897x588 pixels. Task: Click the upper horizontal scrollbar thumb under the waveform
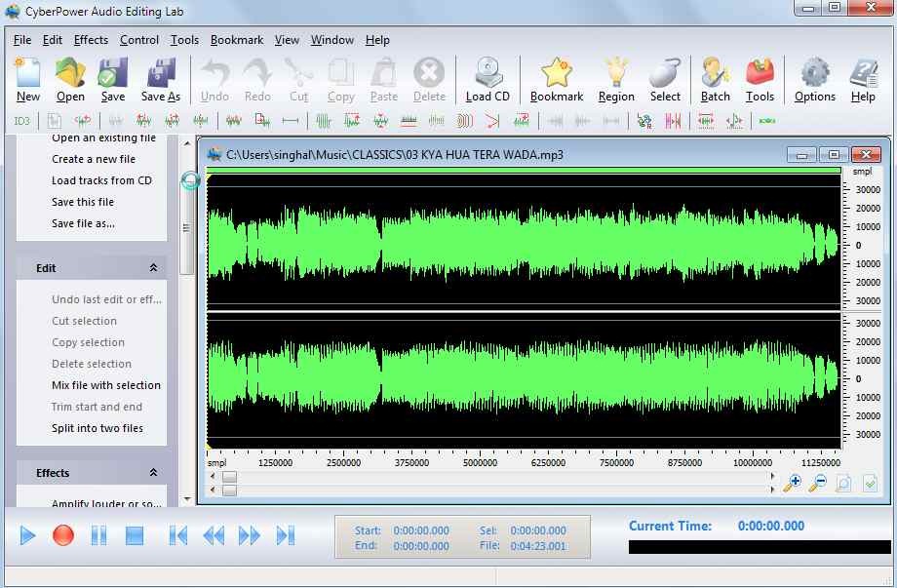coord(229,477)
